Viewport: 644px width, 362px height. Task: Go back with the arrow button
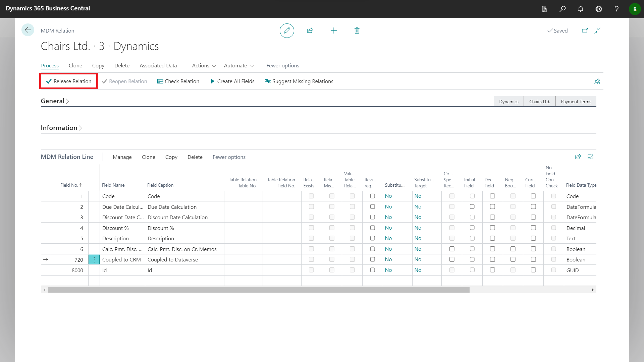[28, 30]
